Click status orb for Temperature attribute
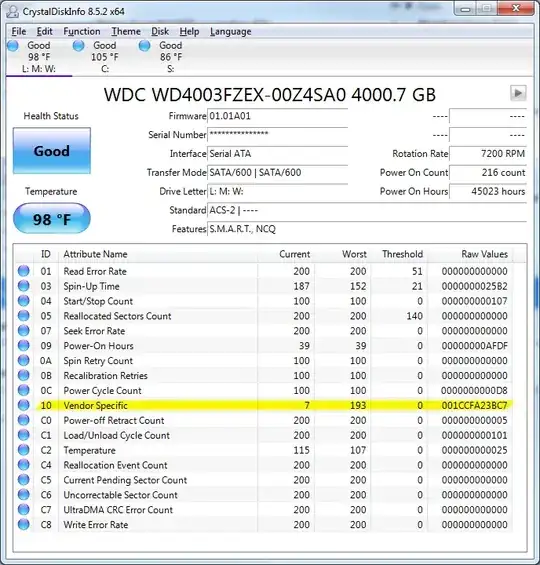 click(24, 450)
